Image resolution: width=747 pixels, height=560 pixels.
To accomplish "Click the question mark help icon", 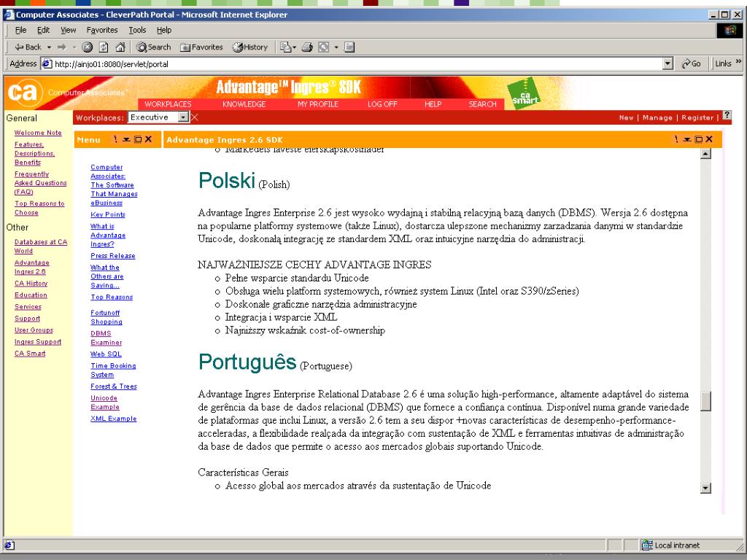I will (727, 115).
